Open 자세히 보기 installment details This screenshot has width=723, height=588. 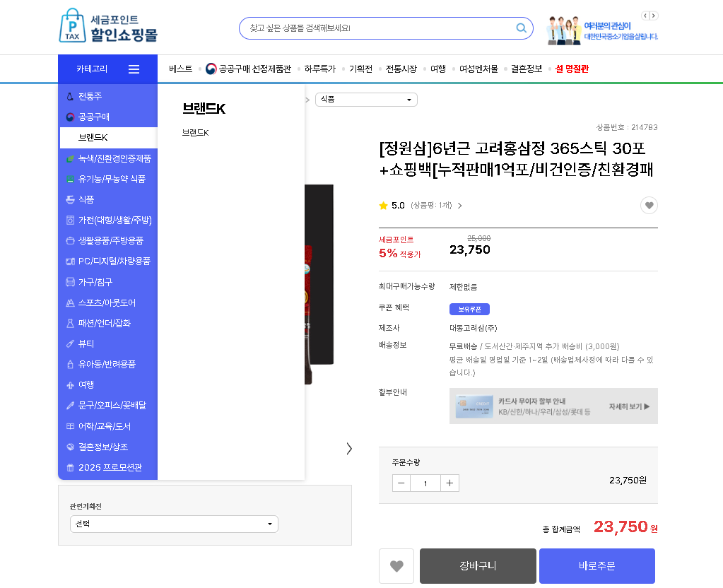629,406
